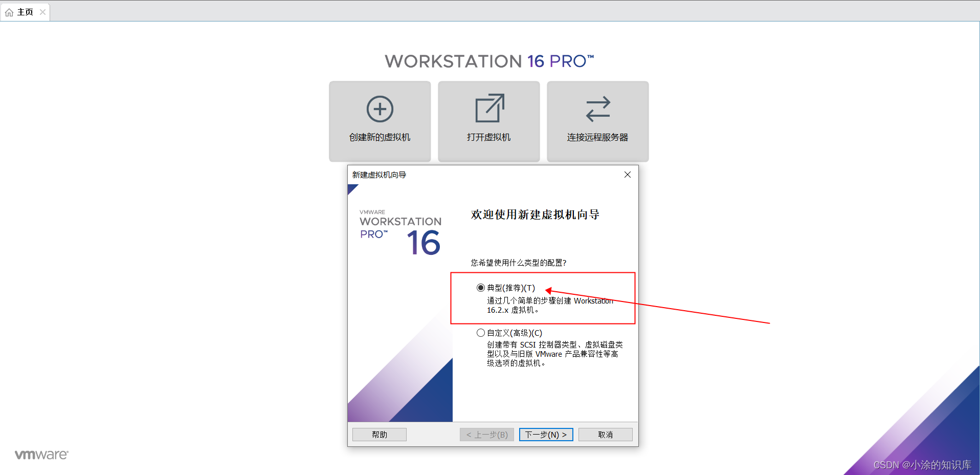This screenshot has height=475, width=980.
Task: Close the 新建虚拟机向导 dialog
Action: click(x=628, y=175)
